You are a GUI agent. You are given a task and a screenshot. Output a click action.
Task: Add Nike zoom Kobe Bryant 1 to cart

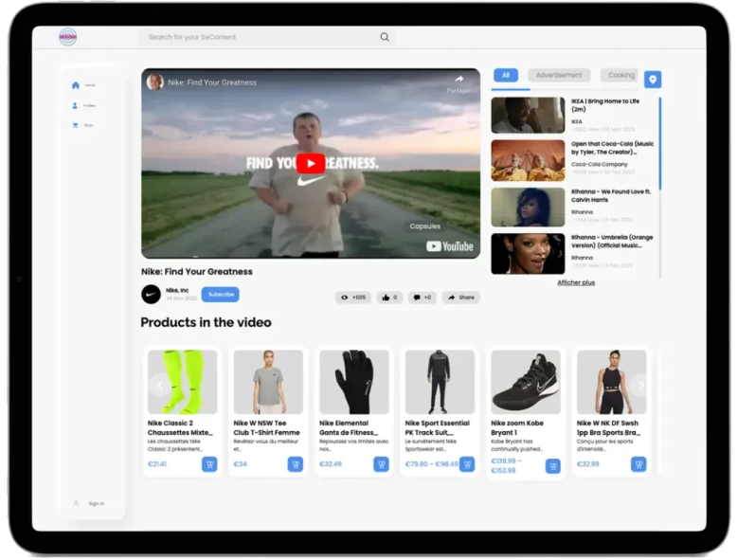552,466
